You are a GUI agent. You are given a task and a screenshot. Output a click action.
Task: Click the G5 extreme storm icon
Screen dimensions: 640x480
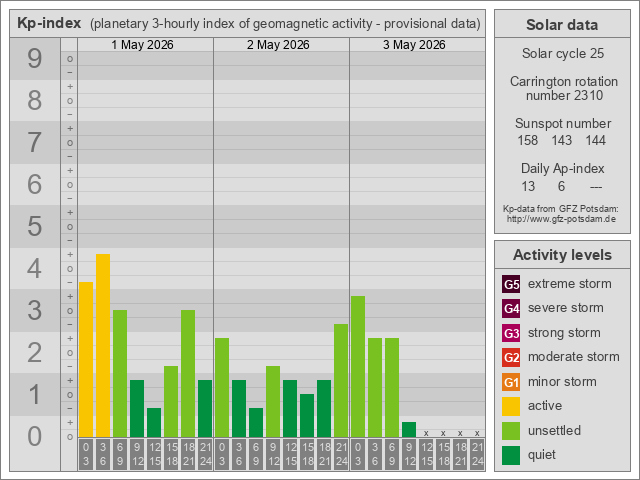tap(511, 284)
